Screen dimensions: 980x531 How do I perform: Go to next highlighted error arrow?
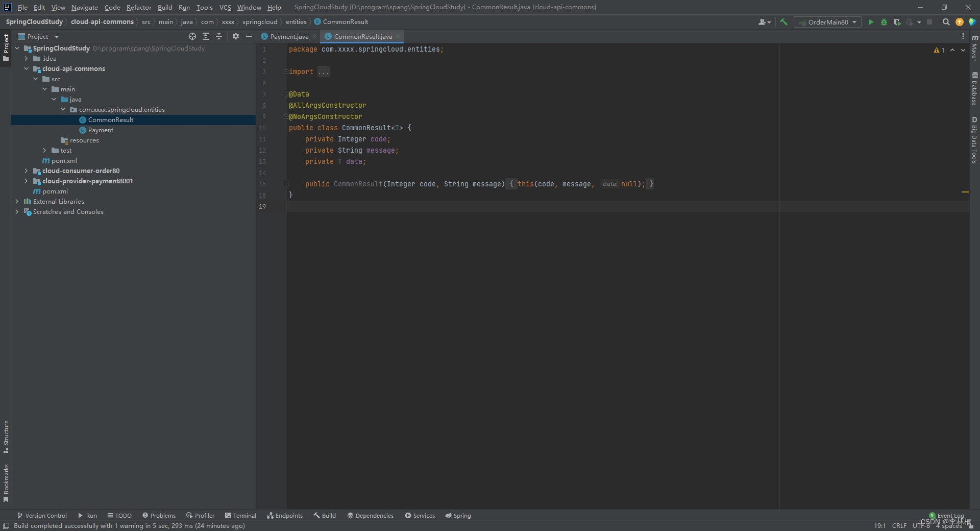click(963, 50)
